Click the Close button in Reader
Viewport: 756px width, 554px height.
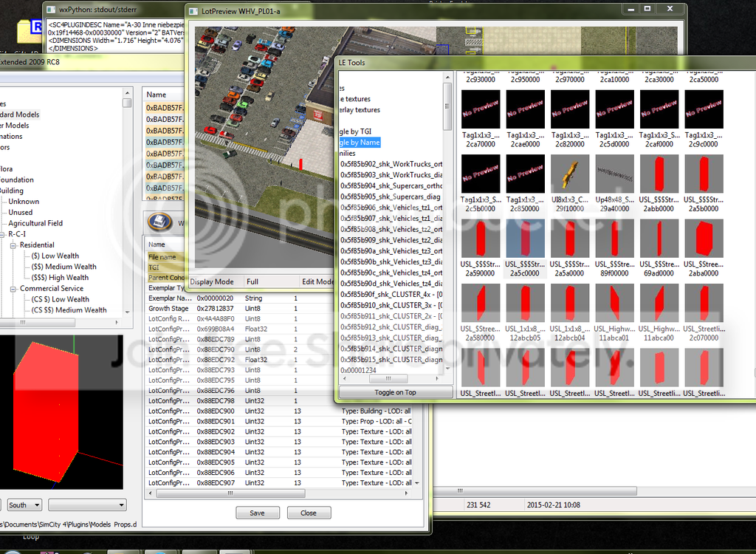(309, 513)
